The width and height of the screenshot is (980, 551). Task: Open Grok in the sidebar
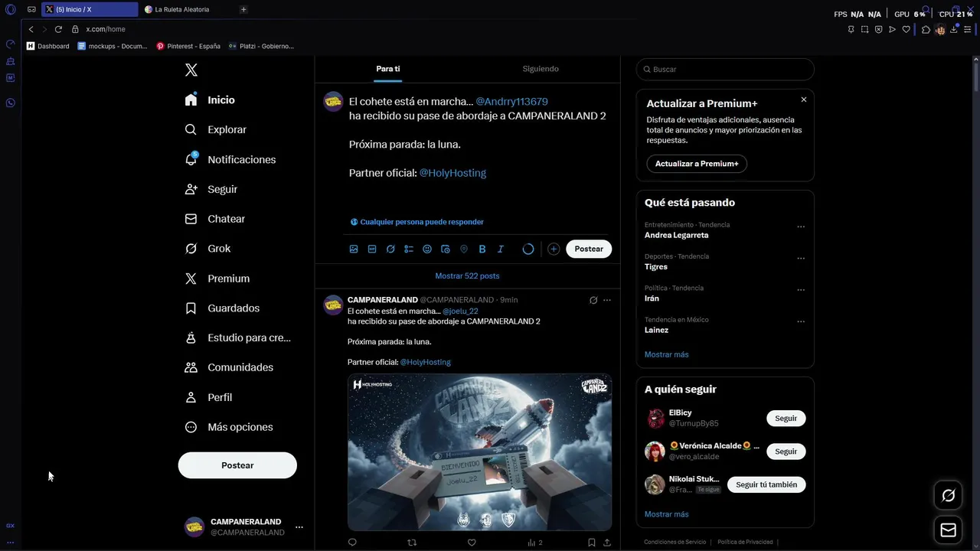point(207,249)
